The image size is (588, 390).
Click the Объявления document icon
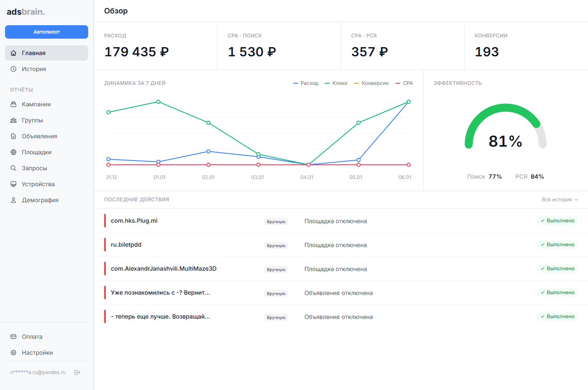click(x=13, y=136)
